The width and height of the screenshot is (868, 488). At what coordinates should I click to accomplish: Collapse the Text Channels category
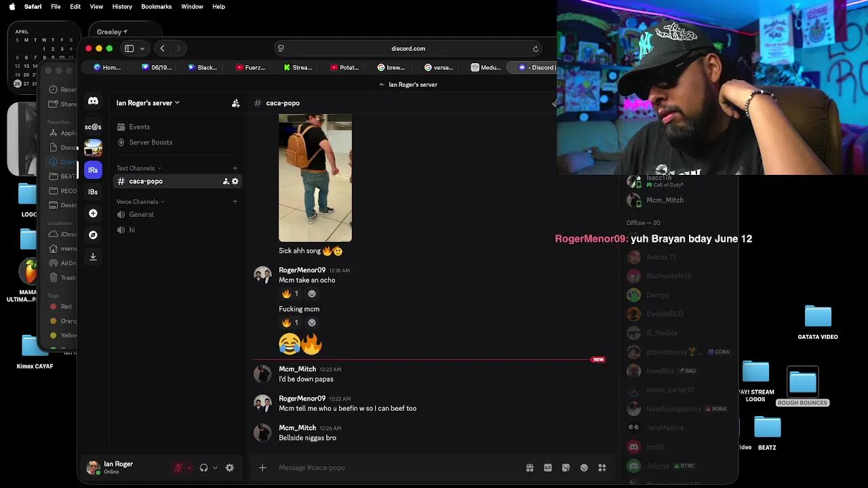pos(138,168)
